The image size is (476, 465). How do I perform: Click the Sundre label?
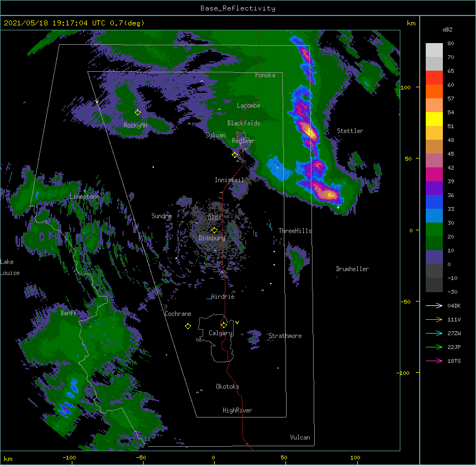point(161,216)
